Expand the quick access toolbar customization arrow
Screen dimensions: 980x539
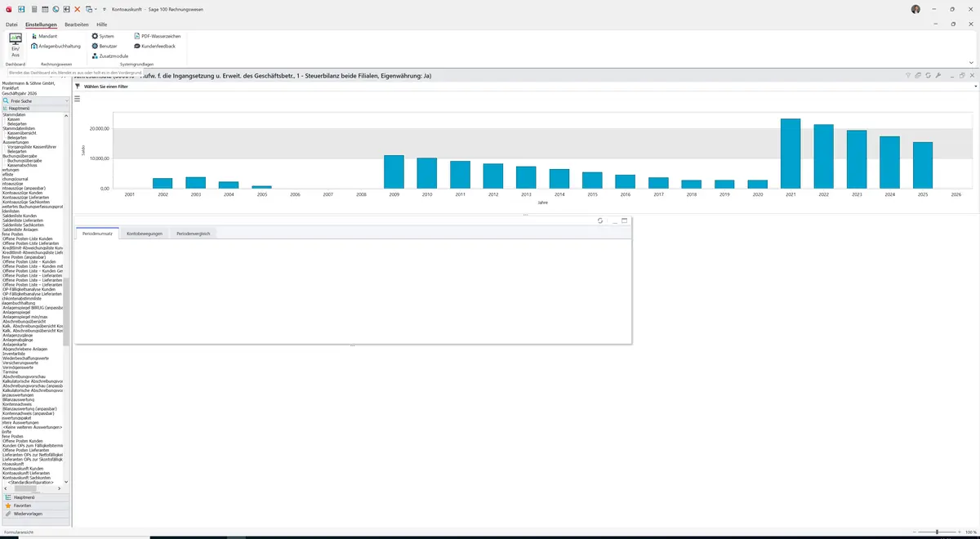[105, 9]
